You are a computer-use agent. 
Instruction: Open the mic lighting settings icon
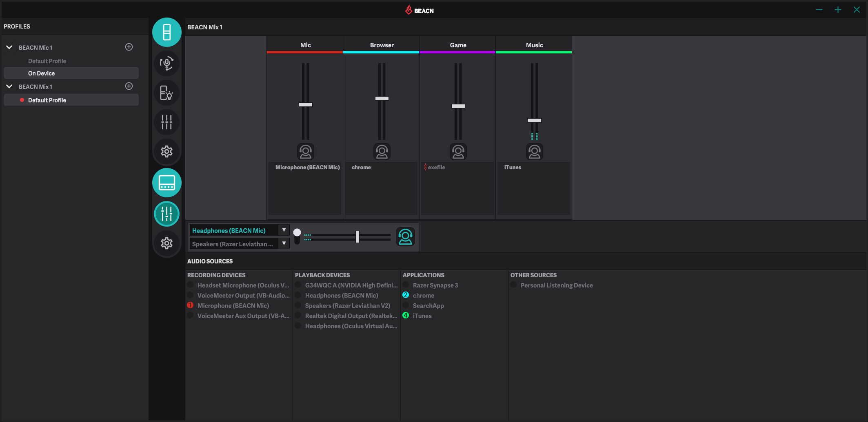[166, 93]
